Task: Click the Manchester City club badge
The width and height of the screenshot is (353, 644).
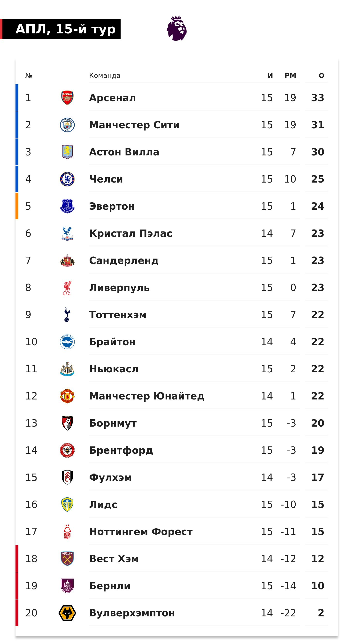Action: click(x=67, y=125)
